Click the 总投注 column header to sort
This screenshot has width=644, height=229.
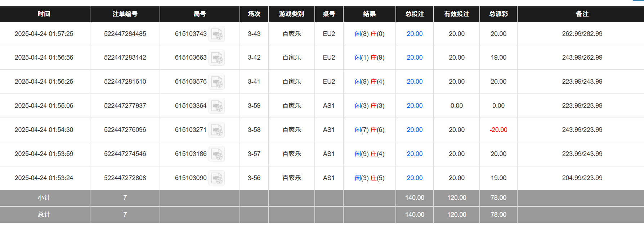(x=414, y=14)
